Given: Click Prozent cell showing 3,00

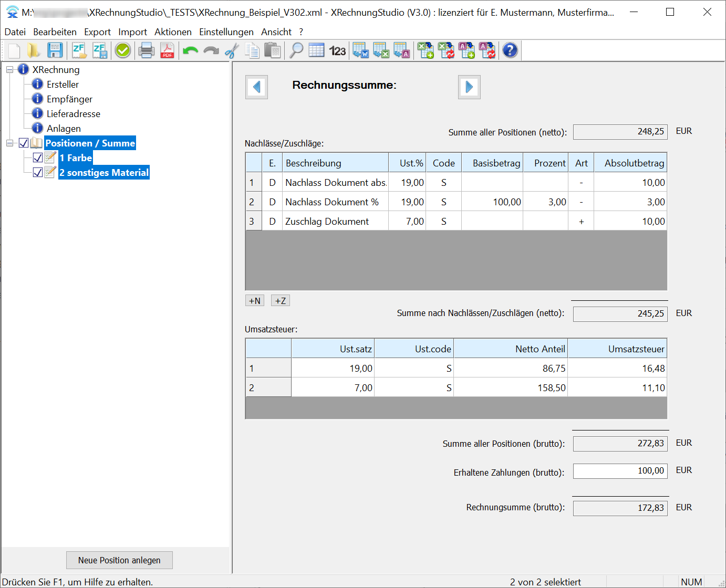Looking at the screenshot, I should (546, 202).
